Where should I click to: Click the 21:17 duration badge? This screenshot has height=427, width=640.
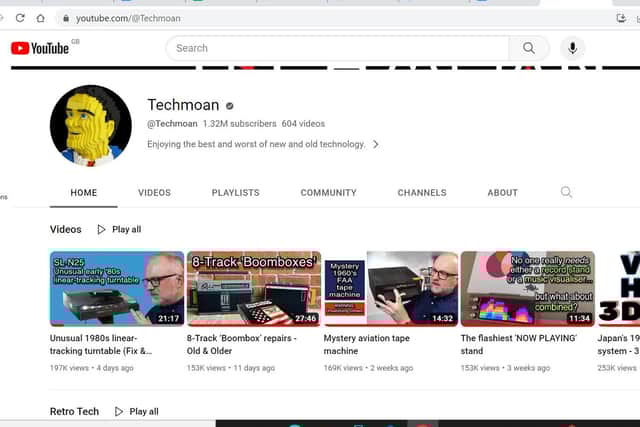click(169, 318)
